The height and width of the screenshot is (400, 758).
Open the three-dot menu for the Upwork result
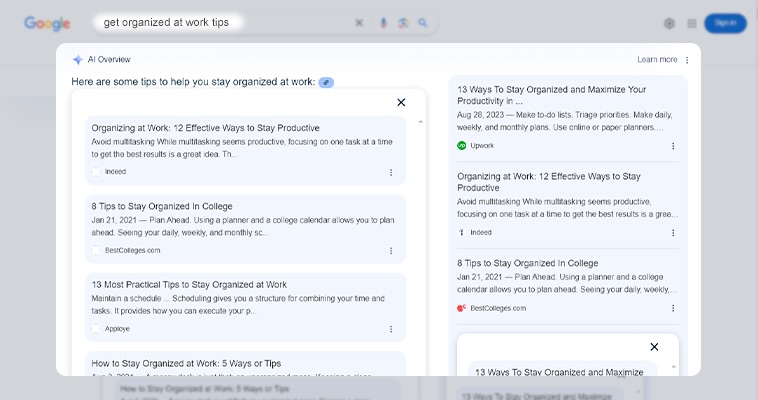pyautogui.click(x=673, y=145)
